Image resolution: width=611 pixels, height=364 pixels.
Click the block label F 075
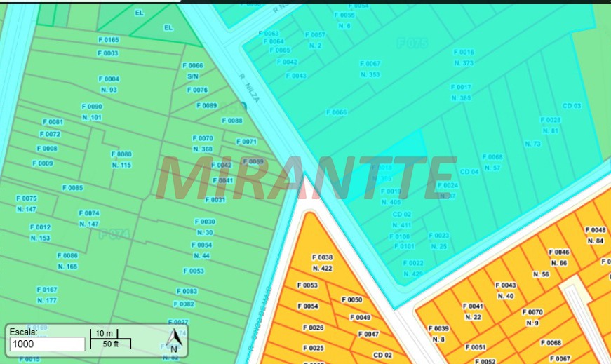[x=412, y=43]
